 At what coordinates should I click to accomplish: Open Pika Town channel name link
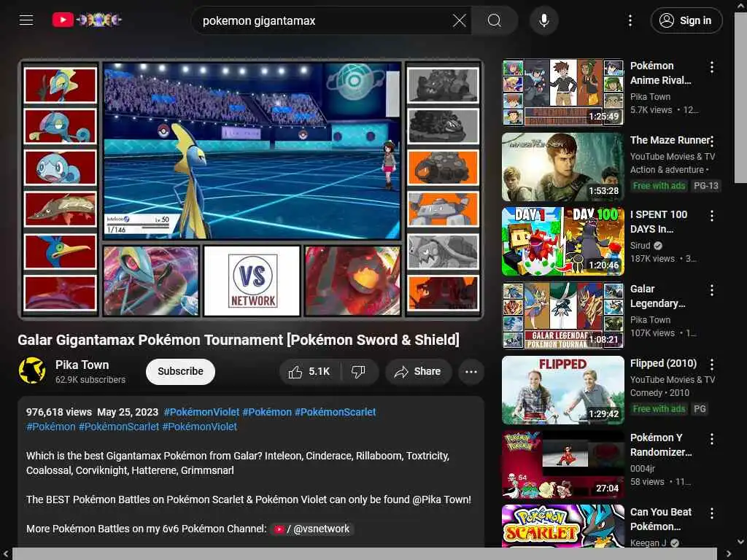(82, 365)
